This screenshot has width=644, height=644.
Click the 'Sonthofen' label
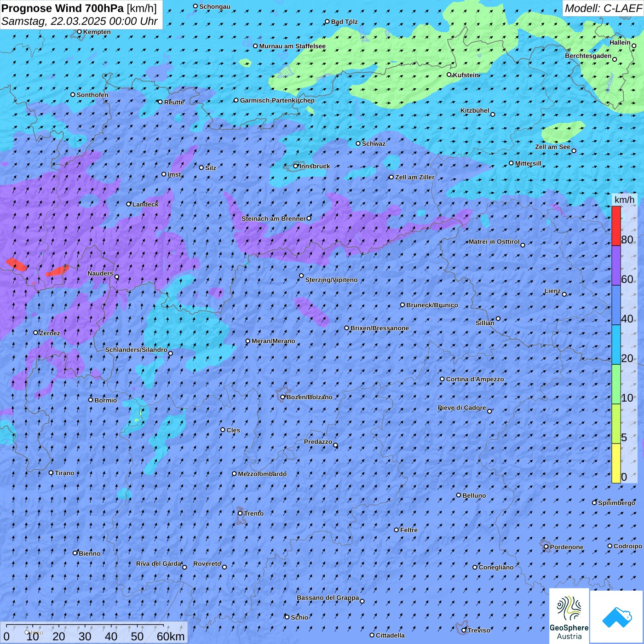point(92,95)
